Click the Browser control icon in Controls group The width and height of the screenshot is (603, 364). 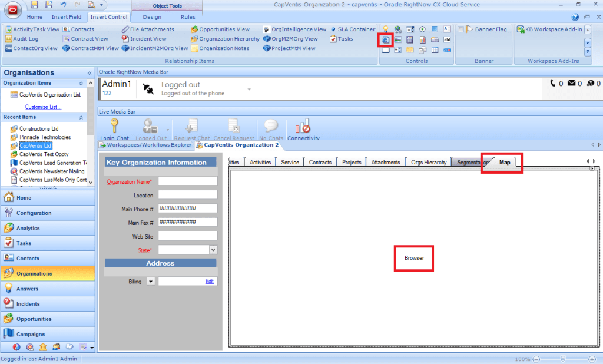pos(386,39)
